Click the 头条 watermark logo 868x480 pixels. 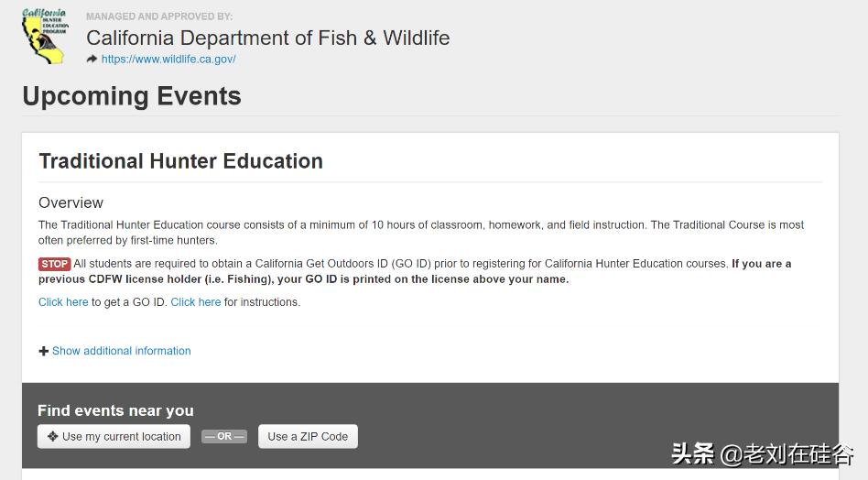tap(693, 453)
